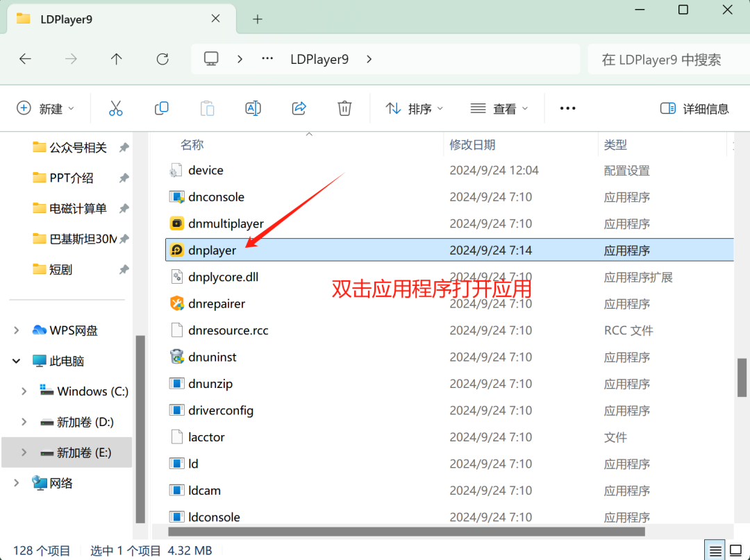Click the dnconsole application icon
Image resolution: width=750 pixels, height=560 pixels.
tap(177, 196)
